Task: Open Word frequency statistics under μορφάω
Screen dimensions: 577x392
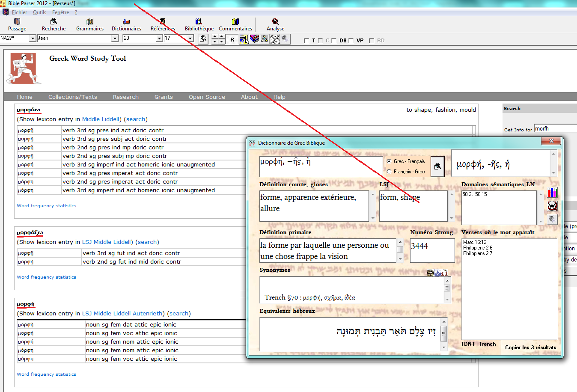Action: click(x=46, y=206)
